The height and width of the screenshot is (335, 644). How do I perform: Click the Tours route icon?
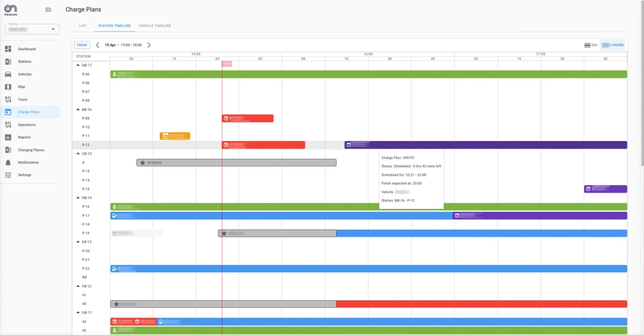click(8, 99)
